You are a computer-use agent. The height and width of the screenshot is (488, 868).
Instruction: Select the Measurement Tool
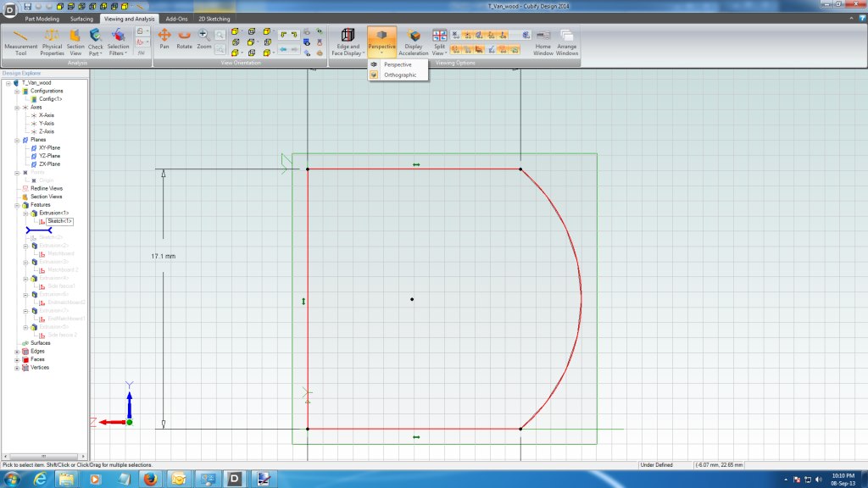[x=21, y=40]
